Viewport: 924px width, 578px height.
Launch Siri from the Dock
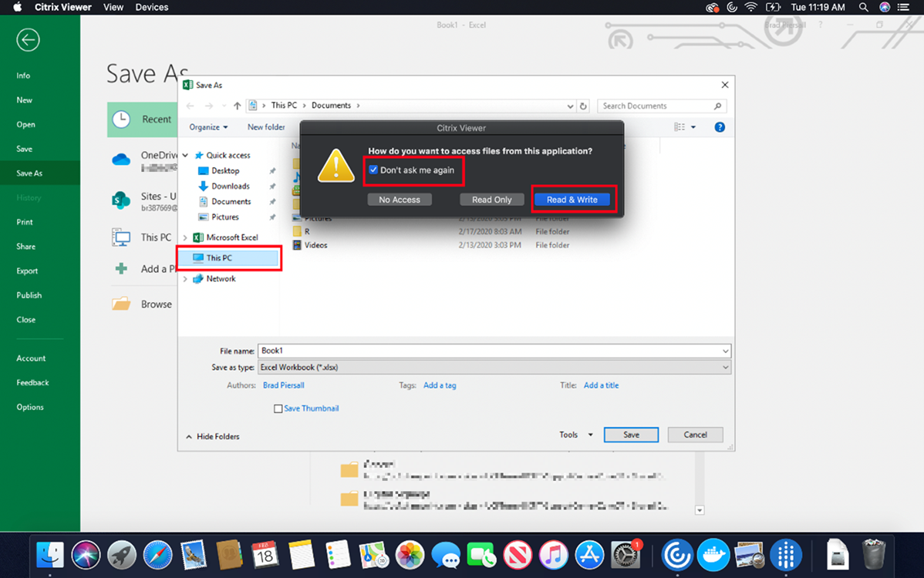[x=86, y=555]
